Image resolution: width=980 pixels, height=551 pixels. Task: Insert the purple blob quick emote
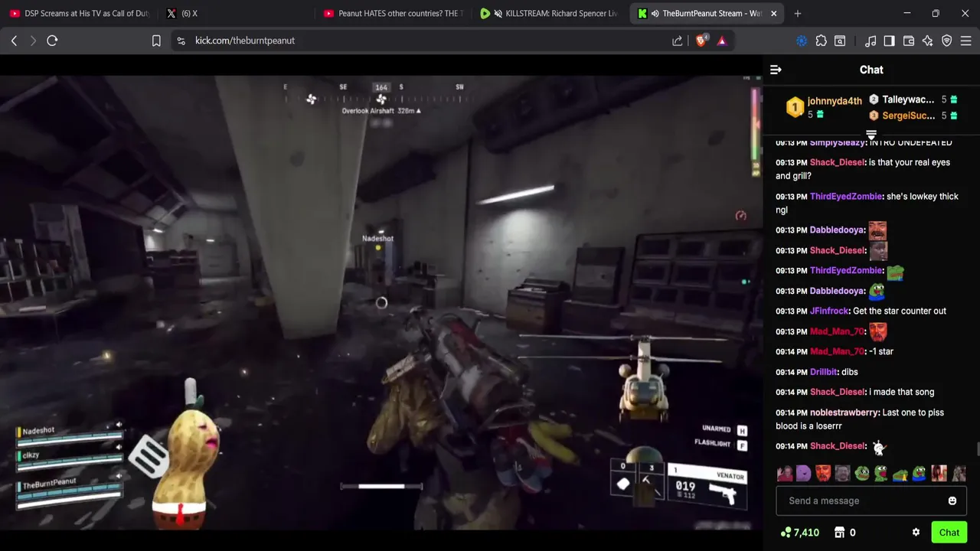(803, 474)
